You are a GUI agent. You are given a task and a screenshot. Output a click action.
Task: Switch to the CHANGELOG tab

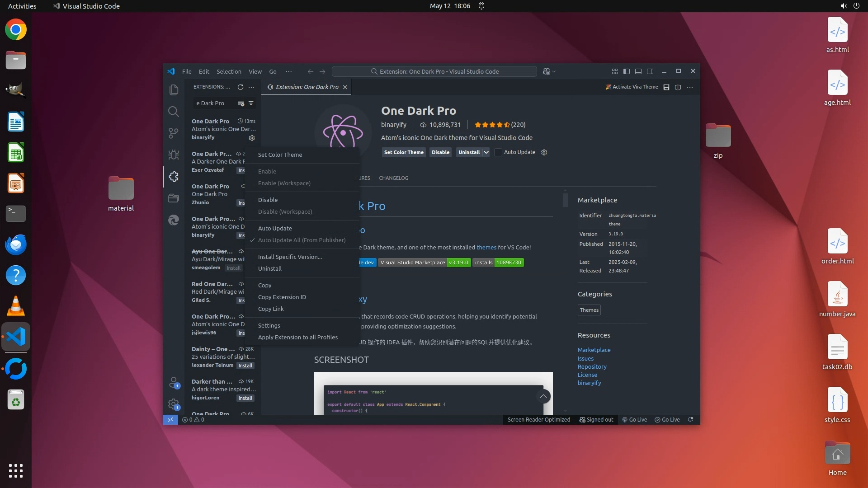tap(393, 178)
